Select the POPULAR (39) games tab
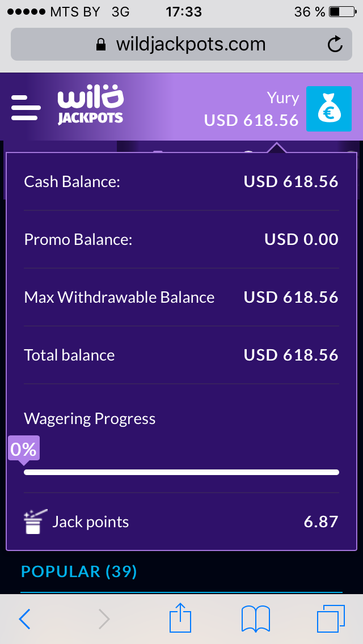This screenshot has width=363, height=644. point(79,571)
